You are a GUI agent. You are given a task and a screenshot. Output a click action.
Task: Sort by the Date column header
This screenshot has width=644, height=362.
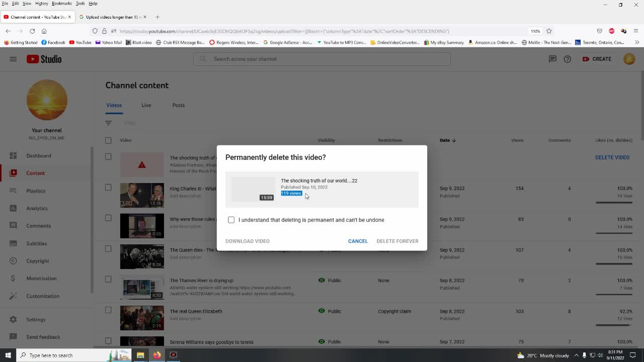click(447, 140)
